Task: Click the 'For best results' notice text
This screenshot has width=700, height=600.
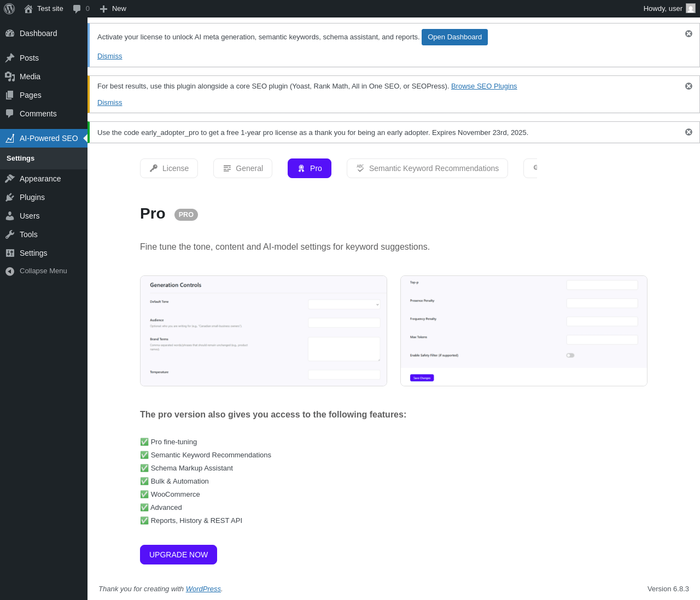Action: [x=273, y=86]
